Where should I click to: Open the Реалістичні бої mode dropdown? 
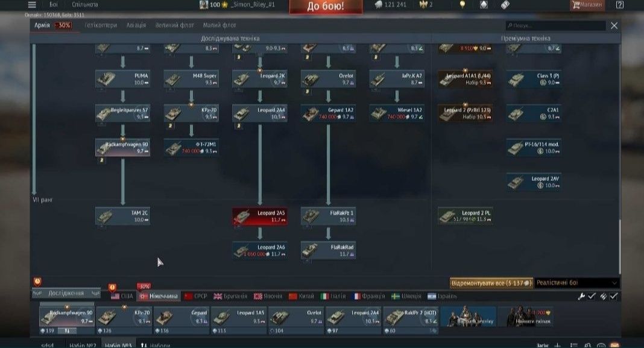tap(576, 283)
